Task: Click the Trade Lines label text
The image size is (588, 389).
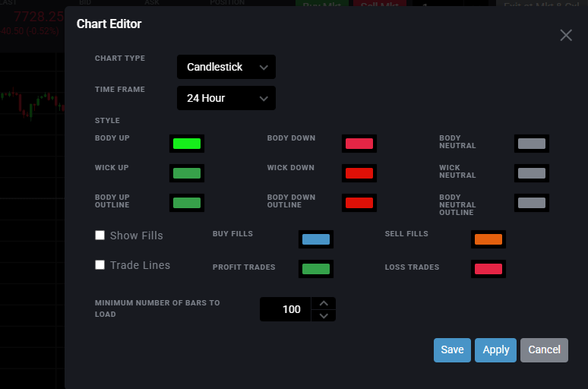Action: coord(140,265)
